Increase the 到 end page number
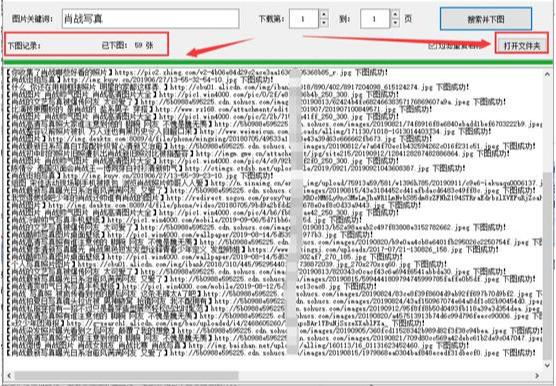Image resolution: width=556 pixels, height=386 pixels. pos(395,15)
